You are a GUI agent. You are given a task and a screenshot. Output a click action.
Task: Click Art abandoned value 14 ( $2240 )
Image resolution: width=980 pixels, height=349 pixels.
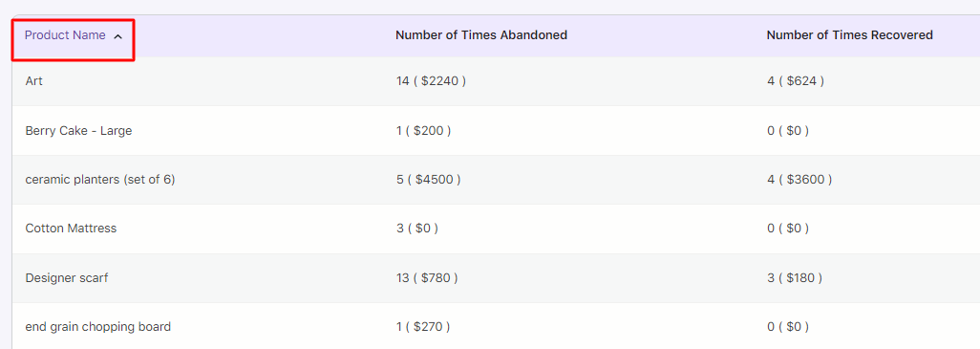tap(431, 81)
